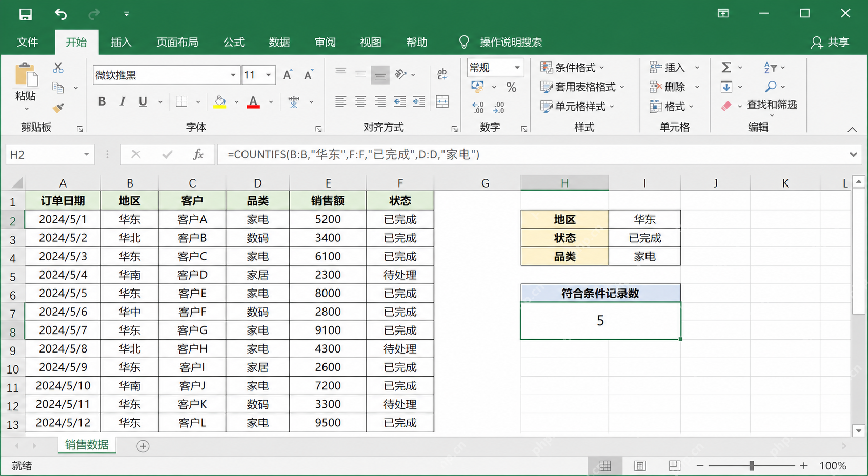Click the 共享 share button

[830, 42]
